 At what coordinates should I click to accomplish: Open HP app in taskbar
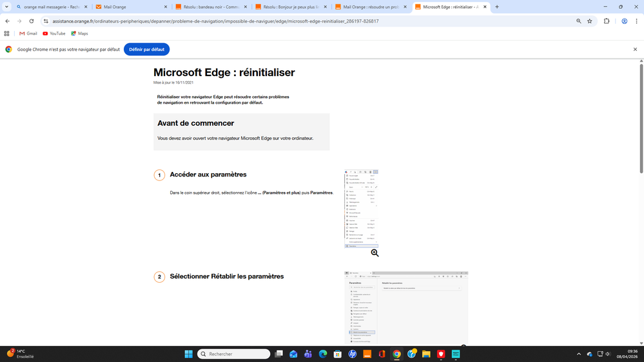tap(353, 354)
